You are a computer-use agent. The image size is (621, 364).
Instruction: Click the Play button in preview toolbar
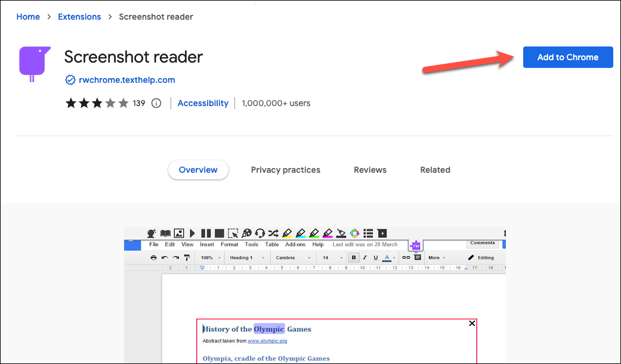coord(193,233)
